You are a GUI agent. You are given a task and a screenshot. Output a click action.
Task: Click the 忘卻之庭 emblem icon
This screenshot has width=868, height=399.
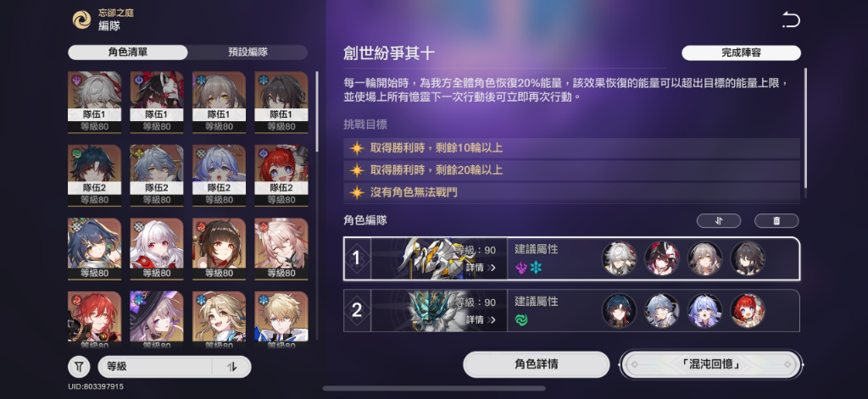(82, 20)
